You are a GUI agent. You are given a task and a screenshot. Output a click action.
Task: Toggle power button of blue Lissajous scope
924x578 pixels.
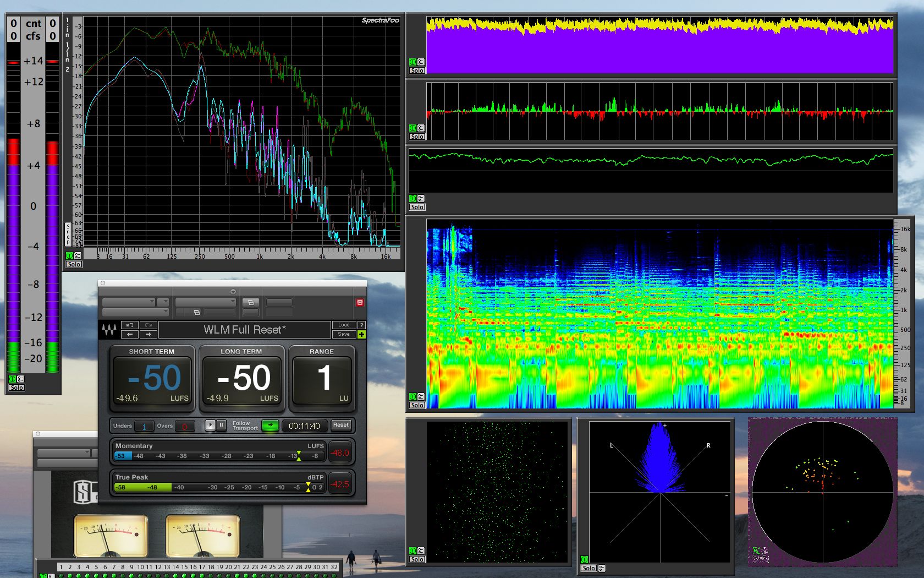pos(584,559)
